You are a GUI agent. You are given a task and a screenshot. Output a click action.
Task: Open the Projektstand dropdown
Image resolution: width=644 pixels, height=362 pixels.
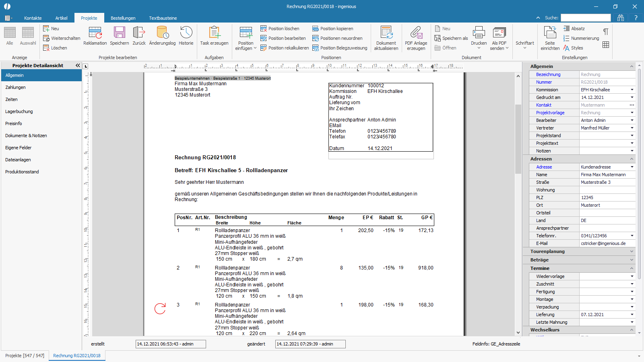(632, 136)
